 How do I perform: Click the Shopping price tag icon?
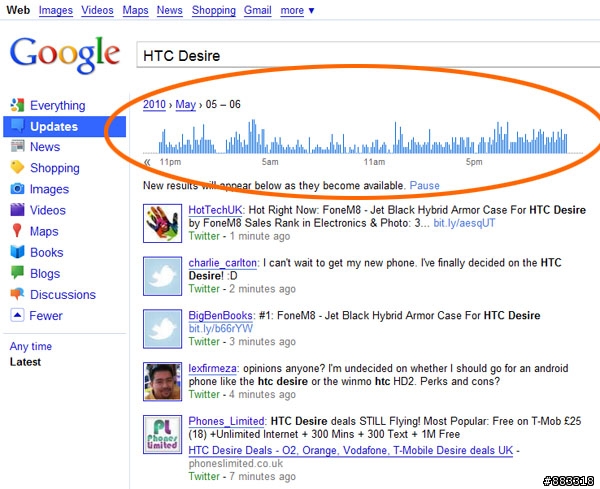tap(17, 168)
